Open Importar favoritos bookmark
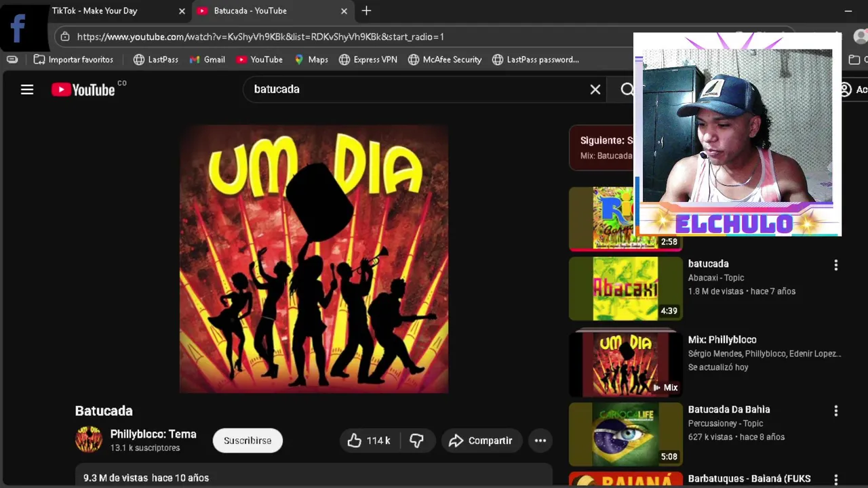The width and height of the screenshot is (868, 488). click(73, 60)
